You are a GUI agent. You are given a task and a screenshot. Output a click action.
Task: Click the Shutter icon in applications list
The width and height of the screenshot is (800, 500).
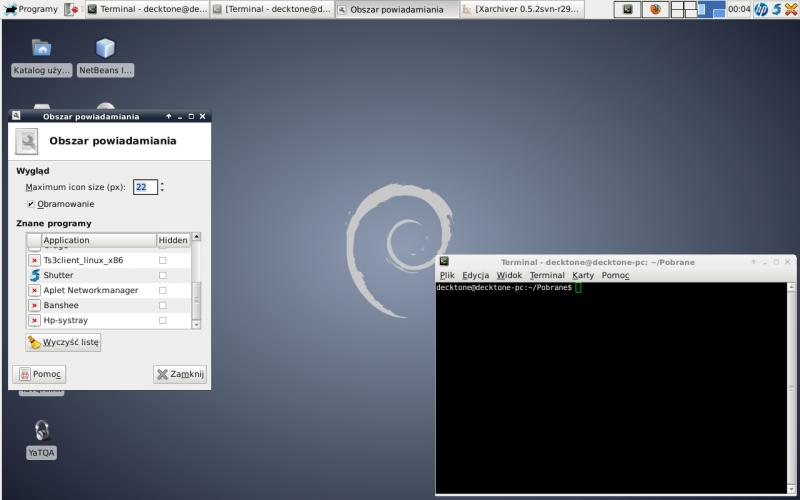[34, 275]
